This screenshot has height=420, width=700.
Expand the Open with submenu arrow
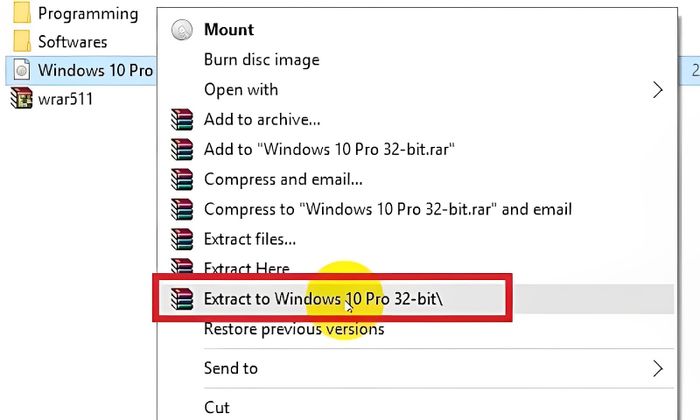pos(658,90)
